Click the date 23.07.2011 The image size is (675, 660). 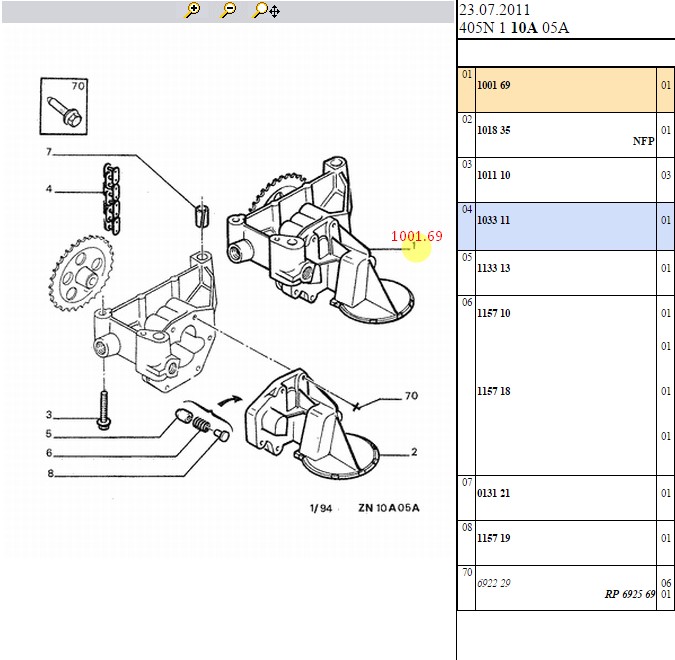[495, 9]
